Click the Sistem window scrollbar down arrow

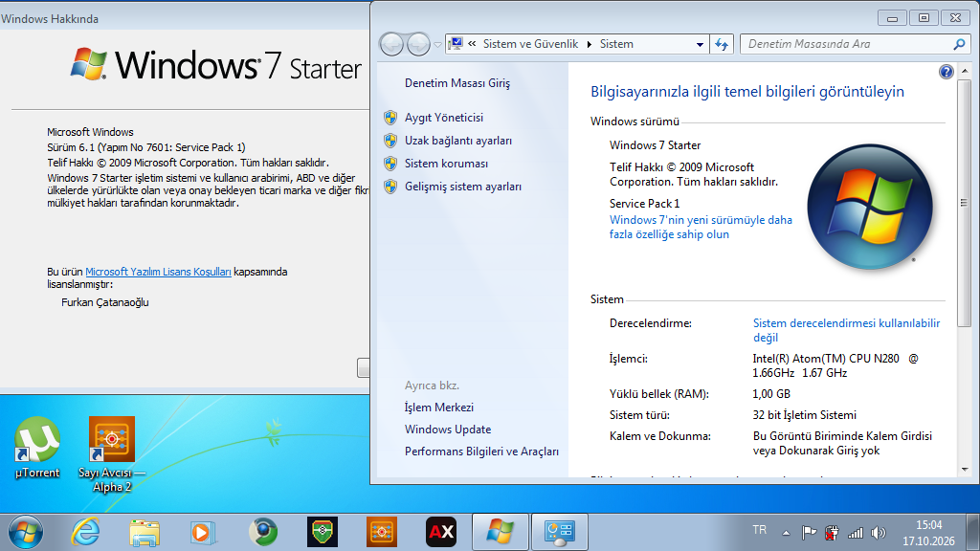click(x=965, y=469)
